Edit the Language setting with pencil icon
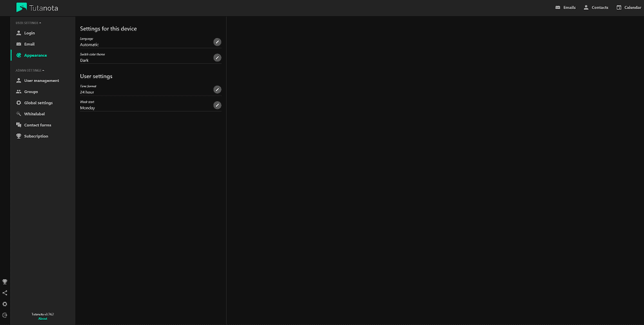Screen dimensions: 644x325 pos(217,42)
